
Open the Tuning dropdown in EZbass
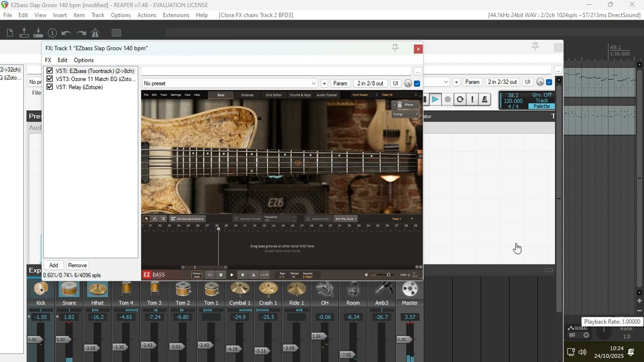click(406, 114)
